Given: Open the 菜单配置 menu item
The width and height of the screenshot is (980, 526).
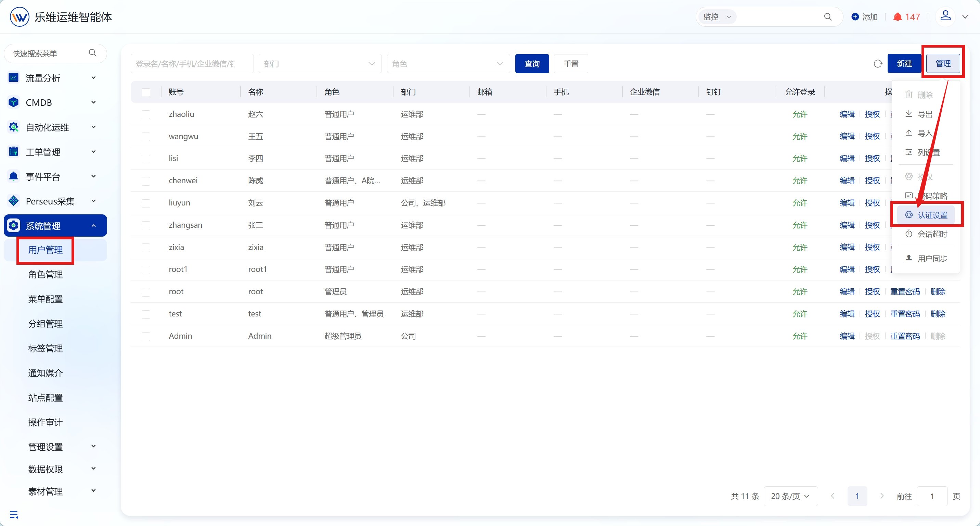Looking at the screenshot, I should point(46,299).
